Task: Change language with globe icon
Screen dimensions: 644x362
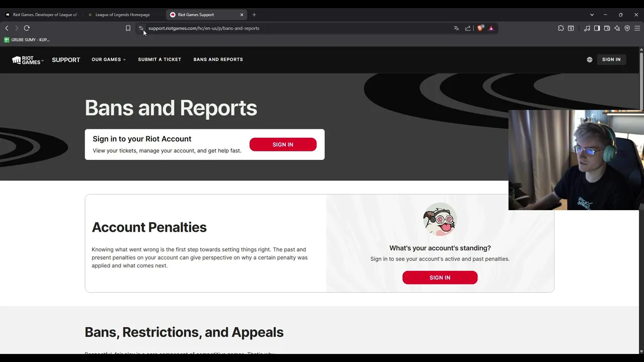Action: 590,59
